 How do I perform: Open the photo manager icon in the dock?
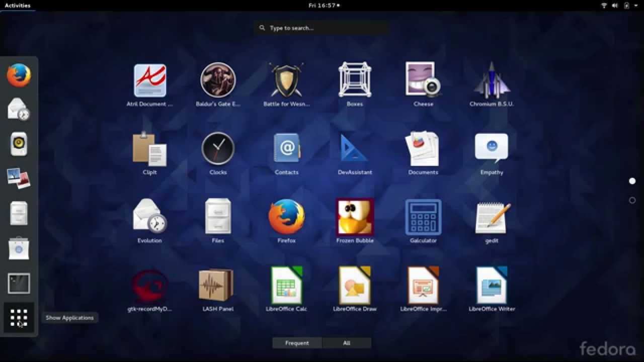[x=19, y=178]
